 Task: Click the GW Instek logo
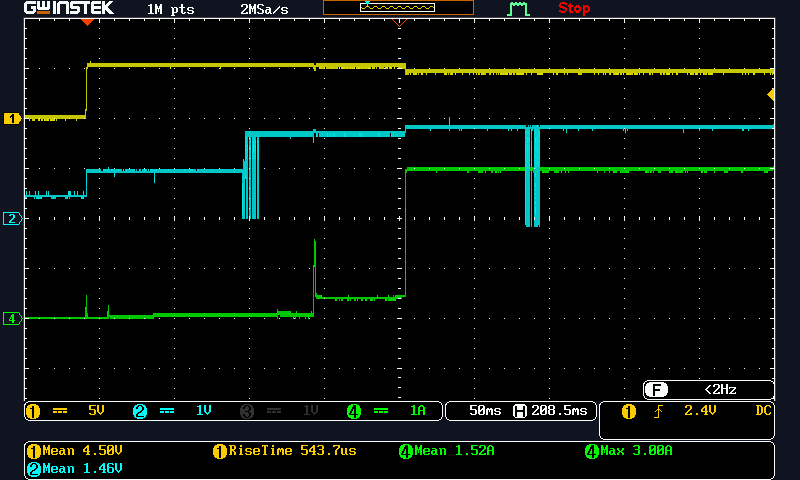pyautogui.click(x=68, y=9)
